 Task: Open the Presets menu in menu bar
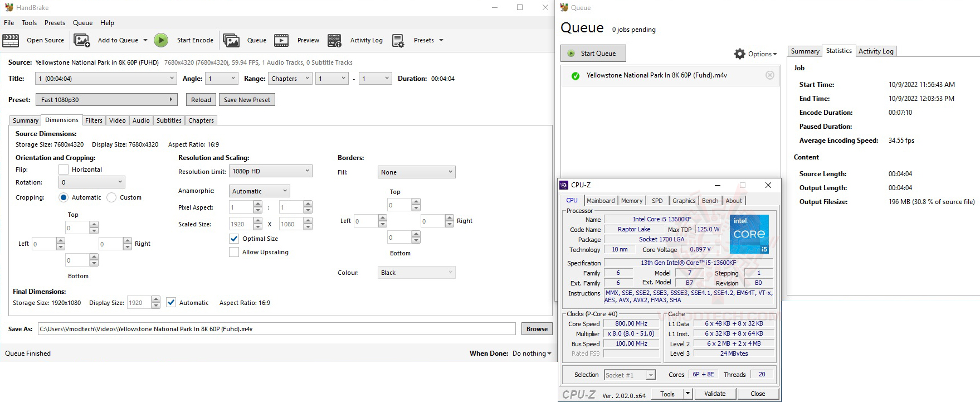click(55, 23)
